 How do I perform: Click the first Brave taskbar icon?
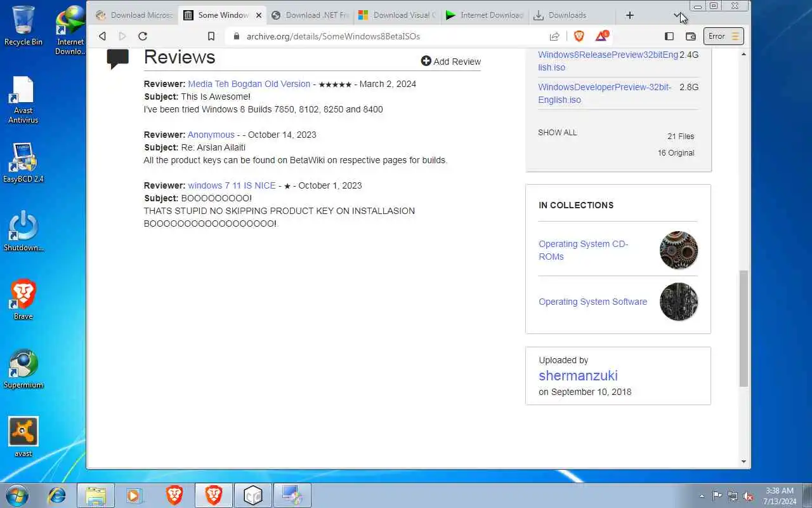tap(174, 495)
